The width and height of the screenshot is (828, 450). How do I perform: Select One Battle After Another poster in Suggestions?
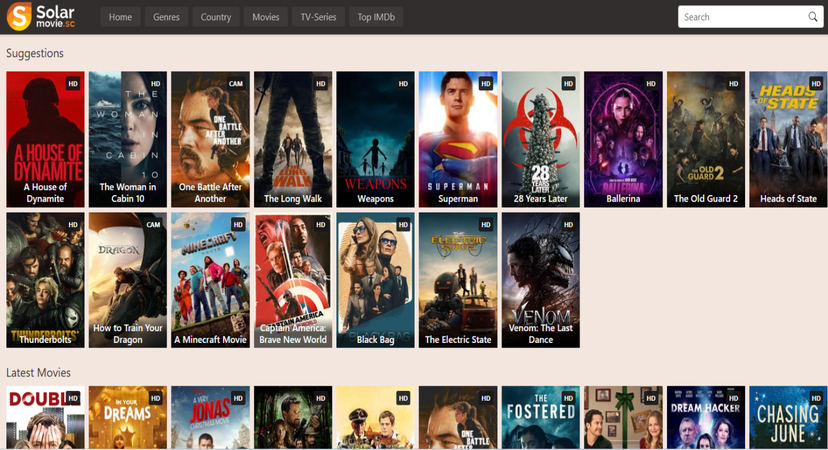click(210, 139)
